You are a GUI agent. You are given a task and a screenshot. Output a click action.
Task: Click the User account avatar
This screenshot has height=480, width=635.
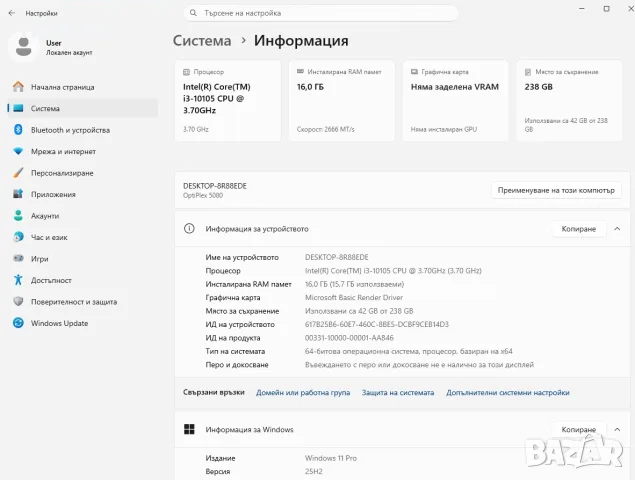pyautogui.click(x=23, y=47)
